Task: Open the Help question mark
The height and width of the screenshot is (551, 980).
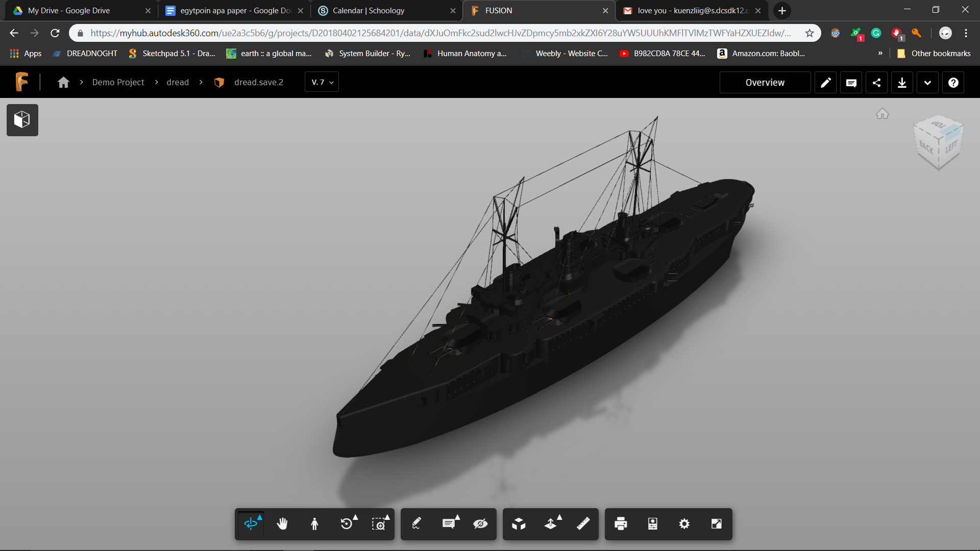Action: click(953, 83)
